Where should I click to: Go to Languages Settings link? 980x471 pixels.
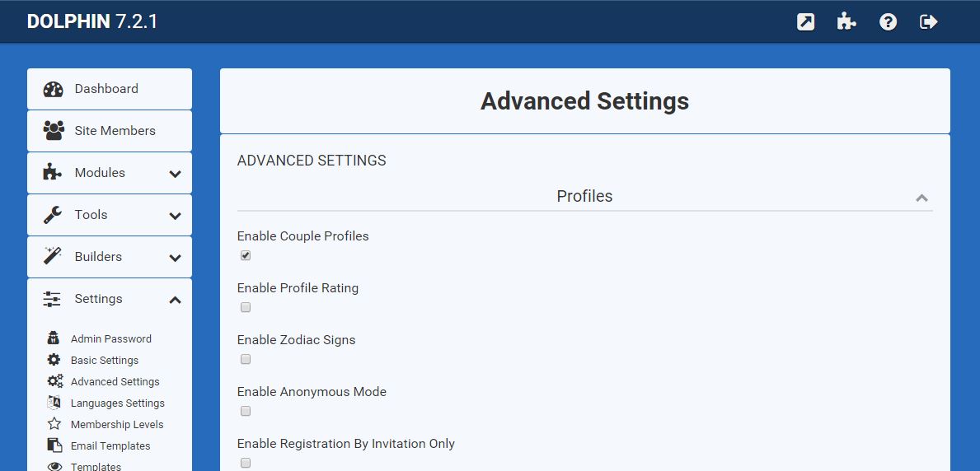tap(118, 403)
